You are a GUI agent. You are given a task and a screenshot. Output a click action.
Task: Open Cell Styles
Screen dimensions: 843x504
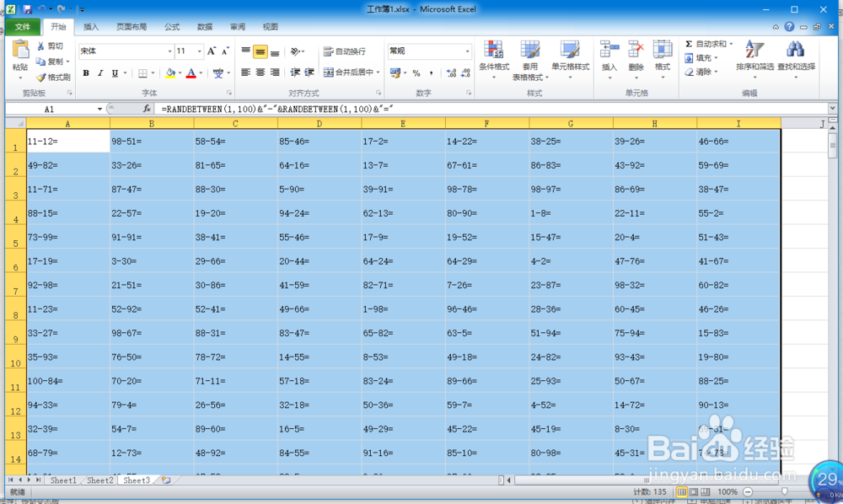[570, 58]
